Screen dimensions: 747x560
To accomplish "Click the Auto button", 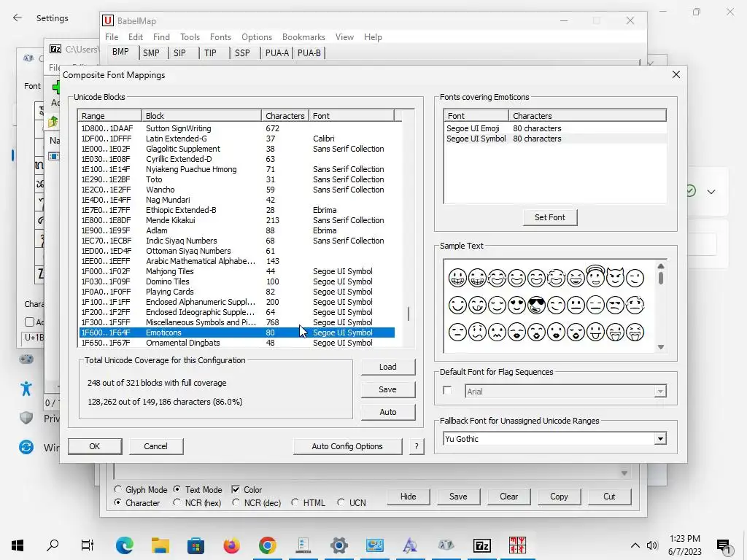I will (388, 412).
